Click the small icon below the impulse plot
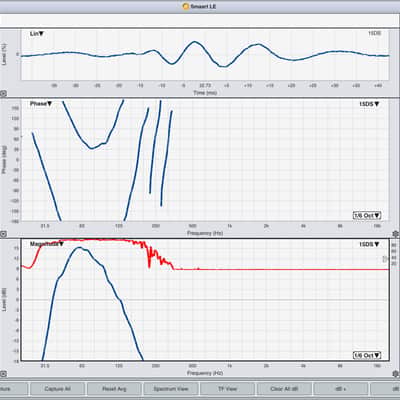Viewport: 400px width, 400px height. (3, 94)
